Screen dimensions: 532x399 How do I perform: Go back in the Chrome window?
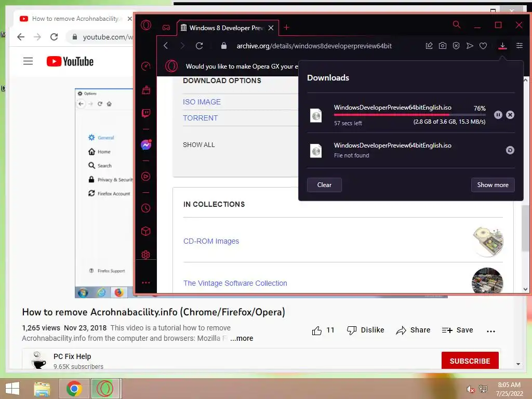pyautogui.click(x=21, y=37)
